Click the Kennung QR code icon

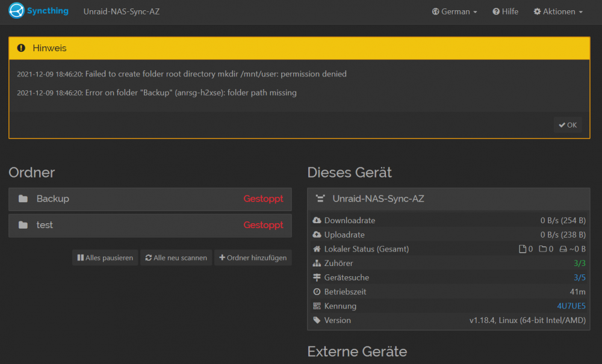(x=317, y=306)
